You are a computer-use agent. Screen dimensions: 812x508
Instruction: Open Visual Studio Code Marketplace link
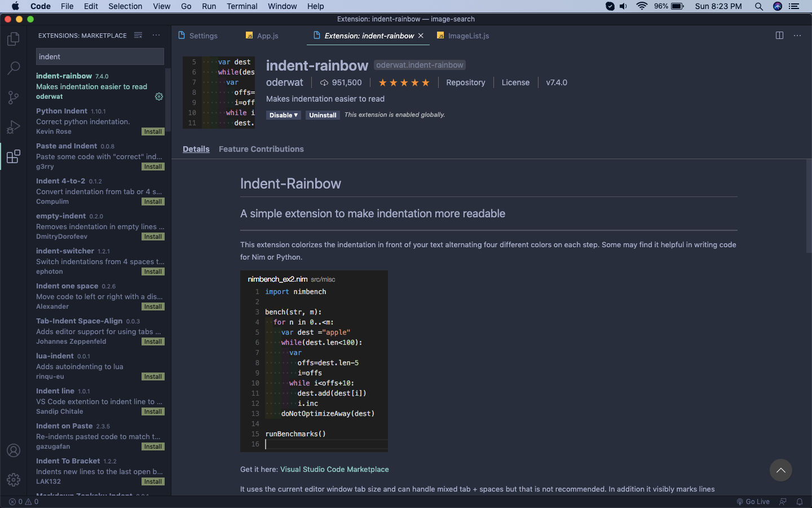point(334,469)
